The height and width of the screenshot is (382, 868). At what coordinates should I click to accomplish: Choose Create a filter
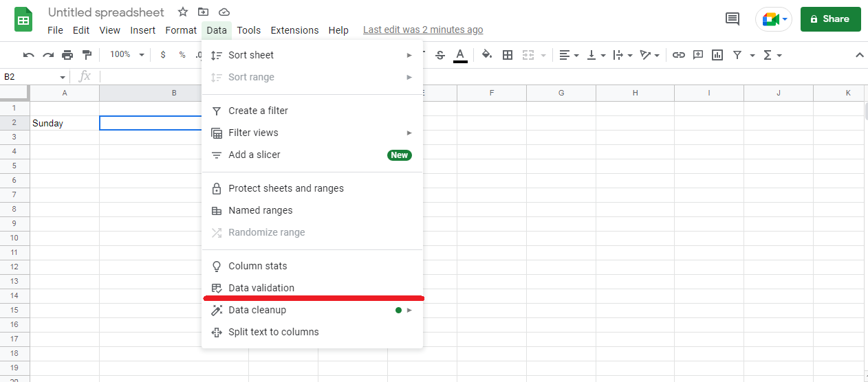[x=312, y=111]
